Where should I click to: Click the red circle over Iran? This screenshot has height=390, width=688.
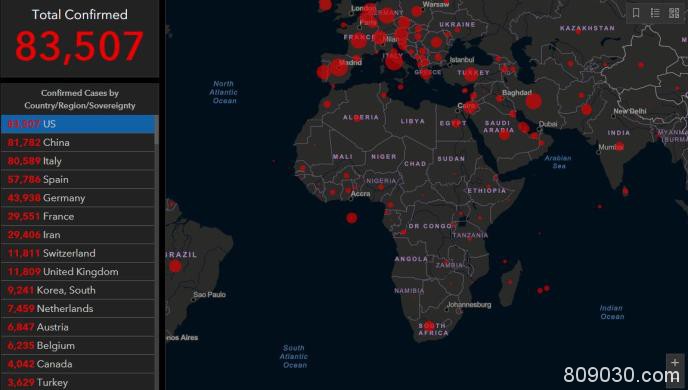(x=534, y=101)
